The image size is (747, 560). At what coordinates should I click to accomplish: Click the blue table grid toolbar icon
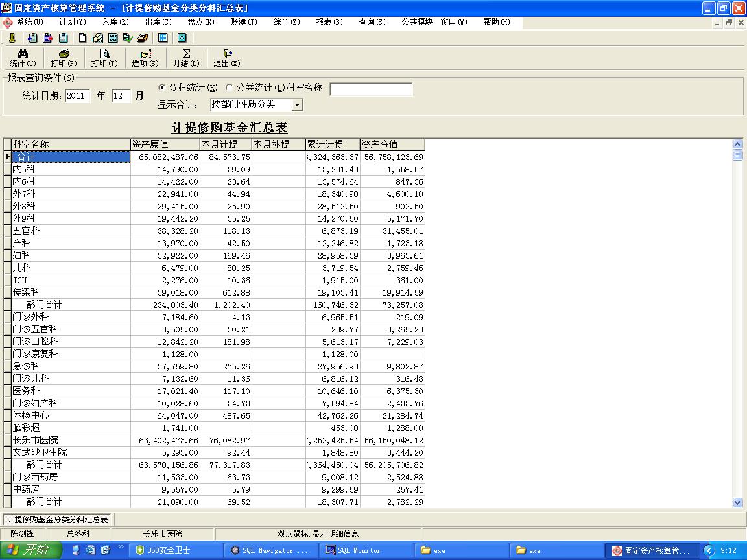pyautogui.click(x=163, y=38)
